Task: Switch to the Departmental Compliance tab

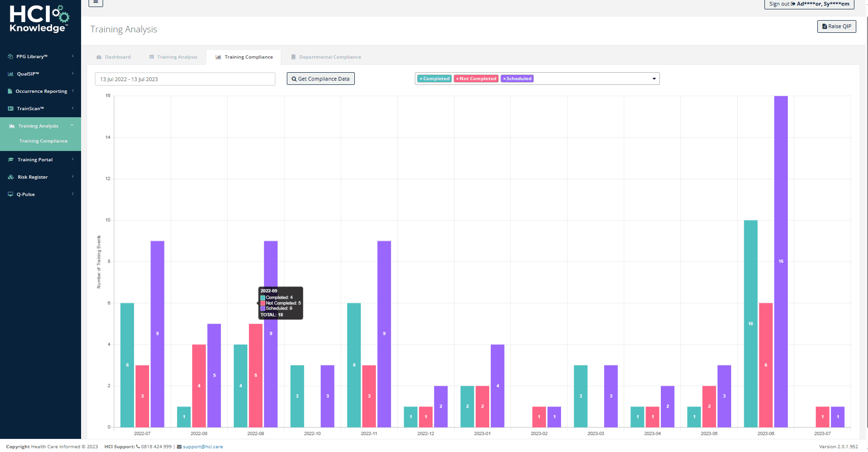Action: click(329, 57)
